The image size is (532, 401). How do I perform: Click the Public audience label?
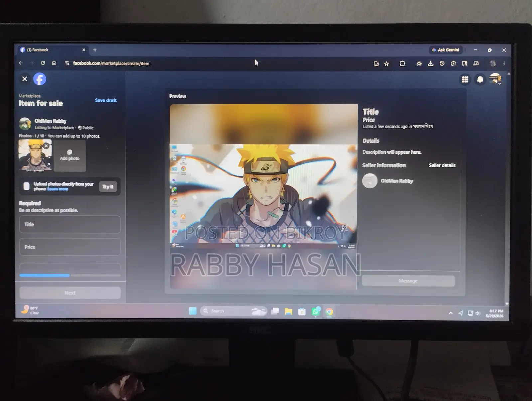(x=86, y=128)
